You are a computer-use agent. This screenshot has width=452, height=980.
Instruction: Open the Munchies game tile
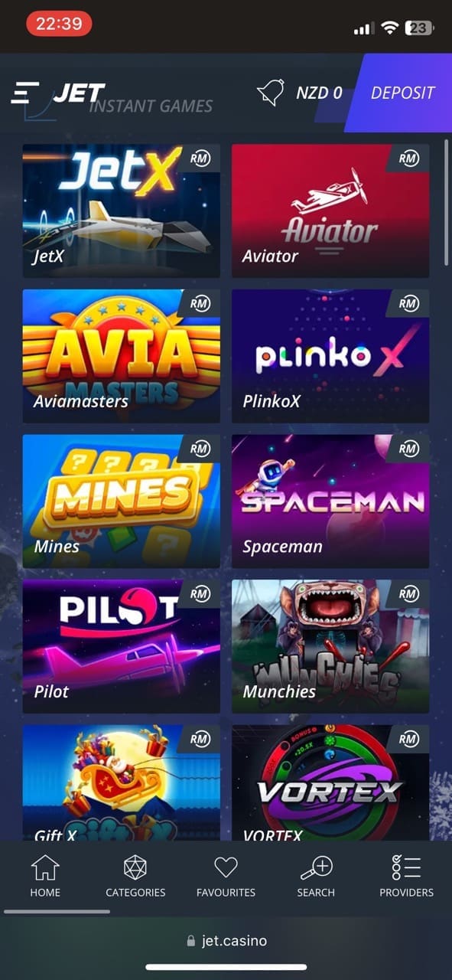(330, 646)
